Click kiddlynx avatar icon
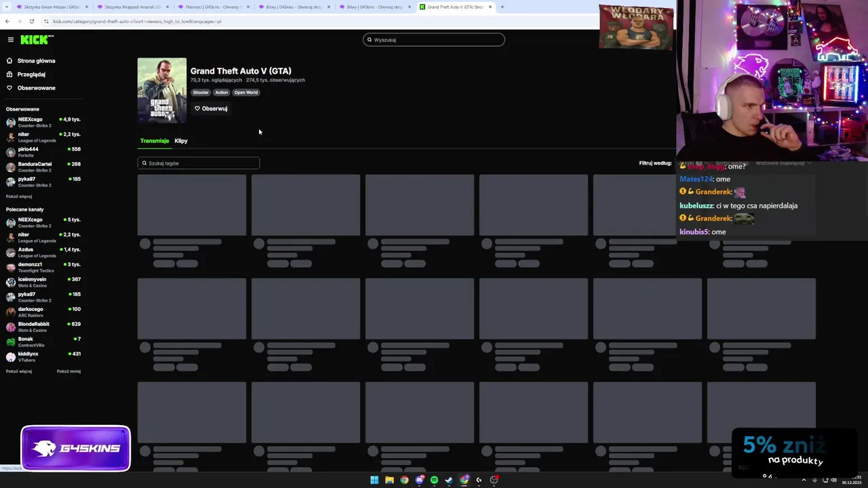Image resolution: width=868 pixels, height=488 pixels. 11,357
